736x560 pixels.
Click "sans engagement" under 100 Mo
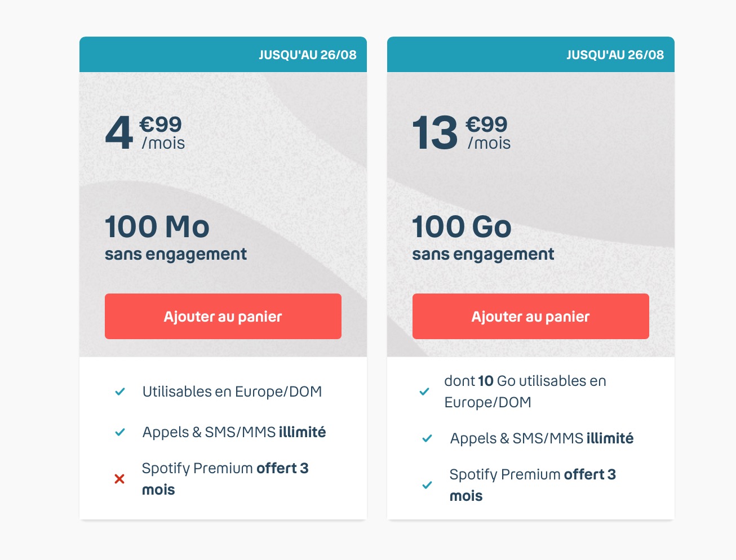[x=176, y=255]
